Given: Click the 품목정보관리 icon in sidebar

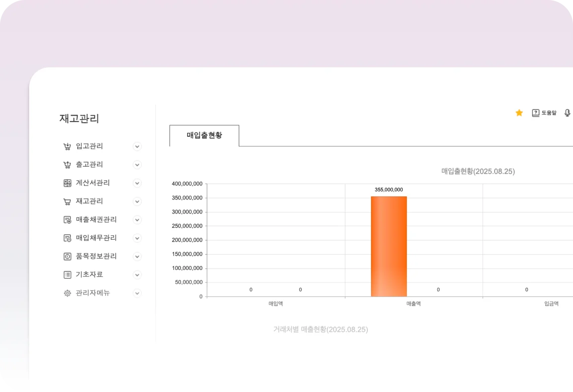Looking at the screenshot, I should (67, 257).
